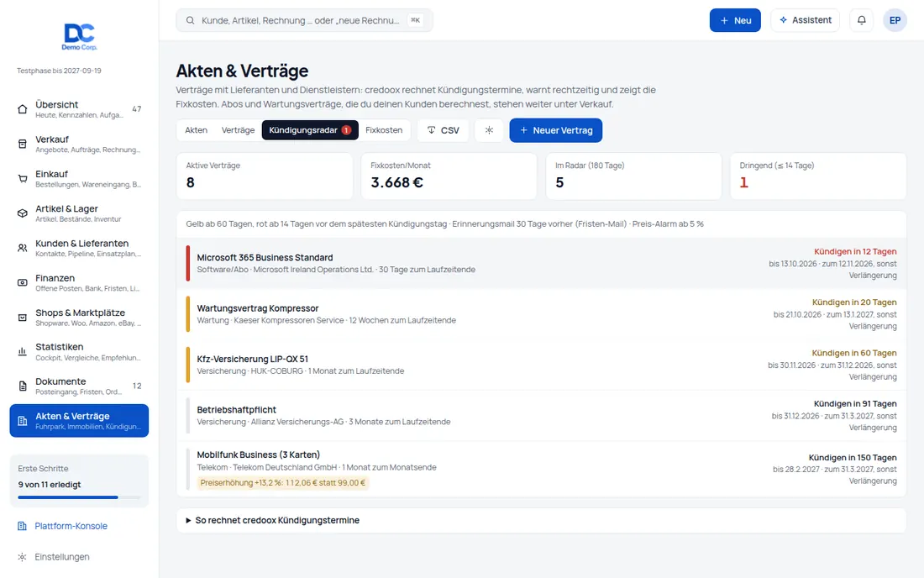
Task: Create a Neuer Vertrag
Action: (556, 130)
